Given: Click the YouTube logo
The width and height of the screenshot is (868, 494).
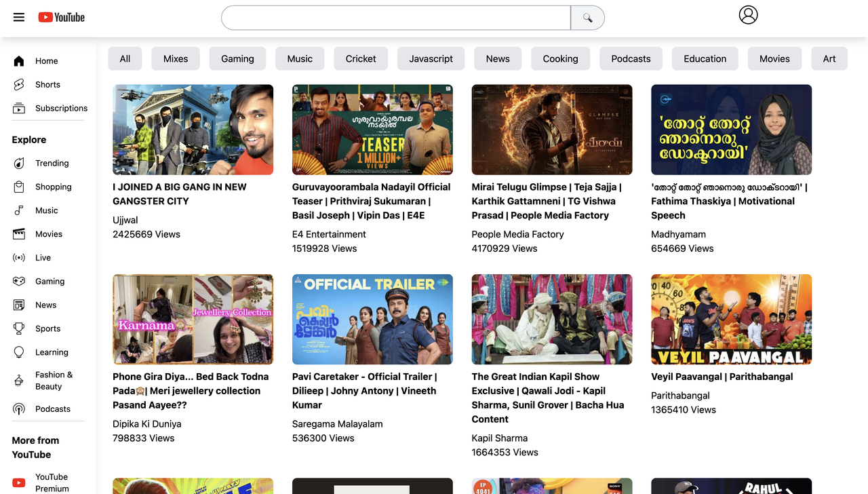Looking at the screenshot, I should pos(62,18).
